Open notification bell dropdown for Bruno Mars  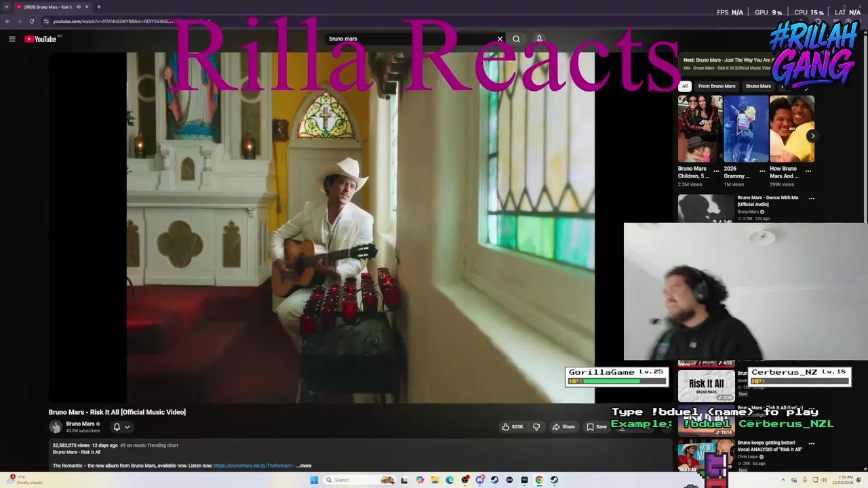[x=121, y=427]
